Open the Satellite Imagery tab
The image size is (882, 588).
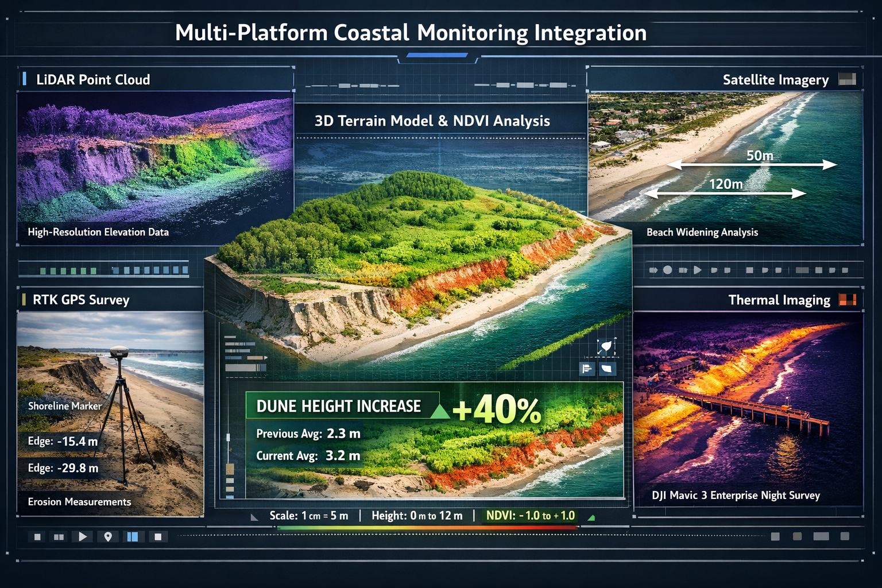776,80
